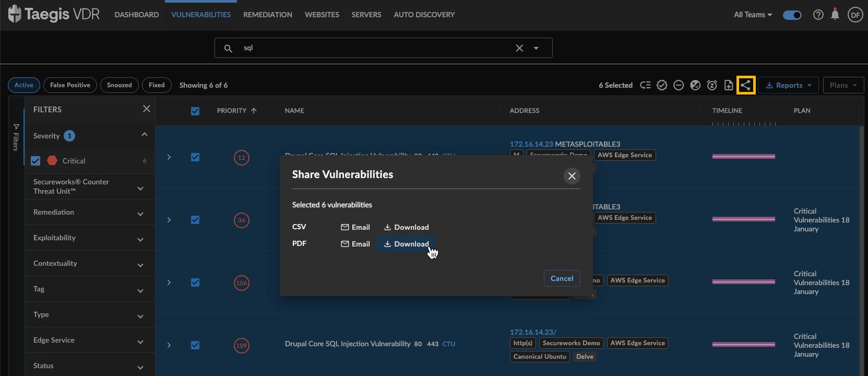
Task: Go to the Dashboard tab
Action: click(137, 15)
